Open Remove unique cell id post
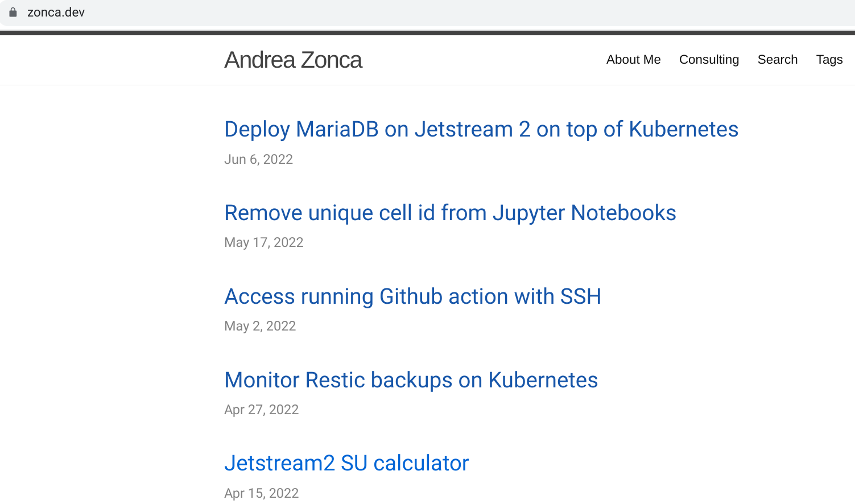The image size is (855, 504). click(450, 213)
